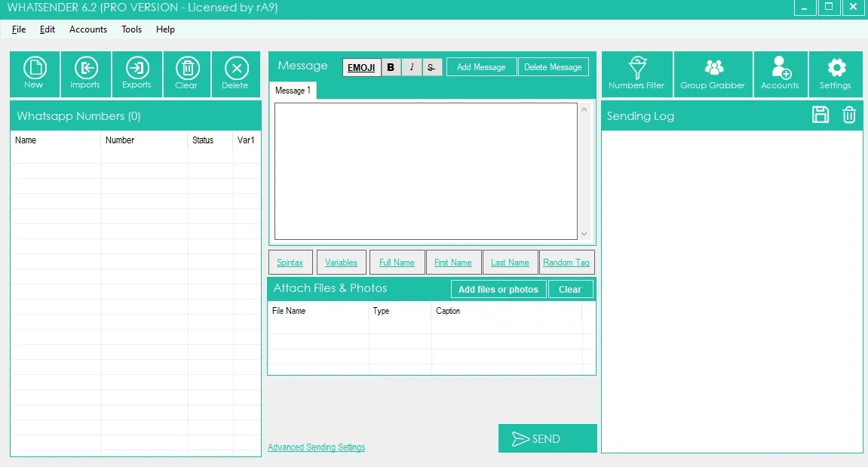
Task: Click the New list icon
Action: coord(35,74)
